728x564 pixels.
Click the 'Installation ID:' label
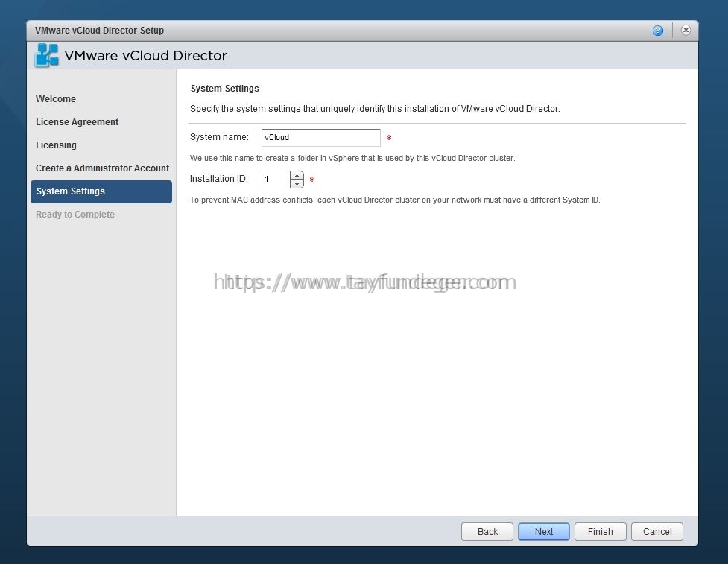(x=218, y=179)
